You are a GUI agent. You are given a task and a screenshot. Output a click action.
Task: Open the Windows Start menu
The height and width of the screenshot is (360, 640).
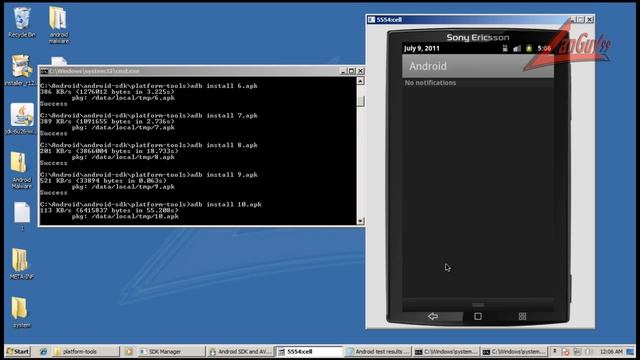coord(18,351)
